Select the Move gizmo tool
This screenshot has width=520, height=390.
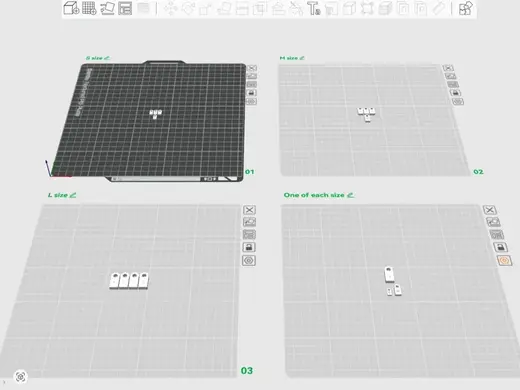click(x=170, y=8)
